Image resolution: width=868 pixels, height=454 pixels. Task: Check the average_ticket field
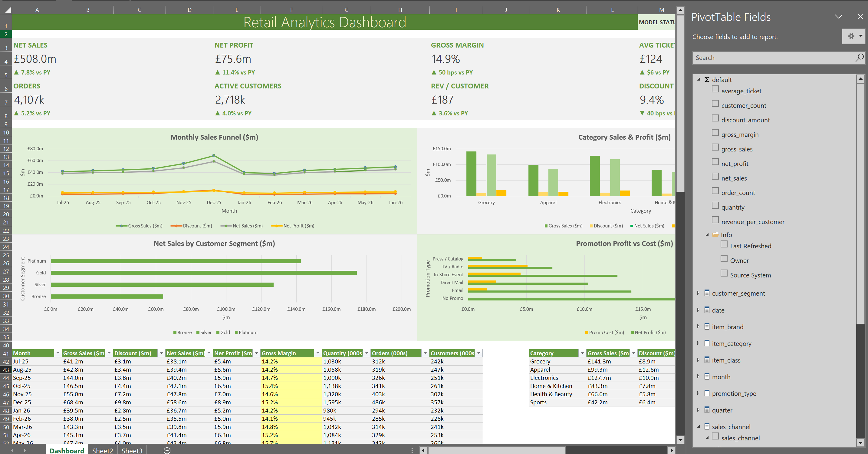715,89
